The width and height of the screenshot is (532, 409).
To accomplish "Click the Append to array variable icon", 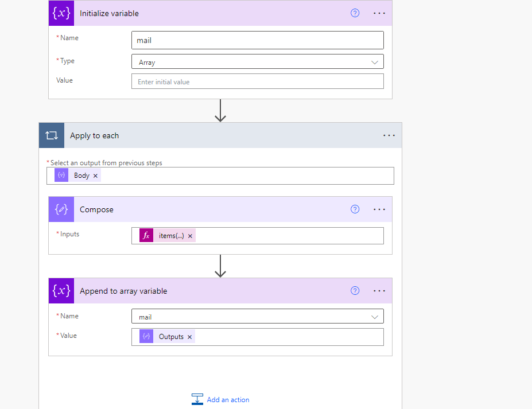I will (61, 291).
